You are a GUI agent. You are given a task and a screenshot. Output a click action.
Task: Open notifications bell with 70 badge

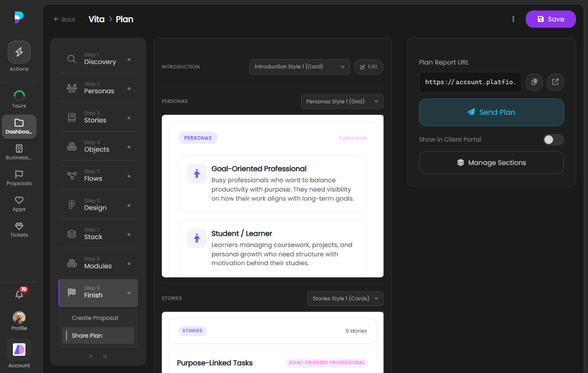pos(19,295)
